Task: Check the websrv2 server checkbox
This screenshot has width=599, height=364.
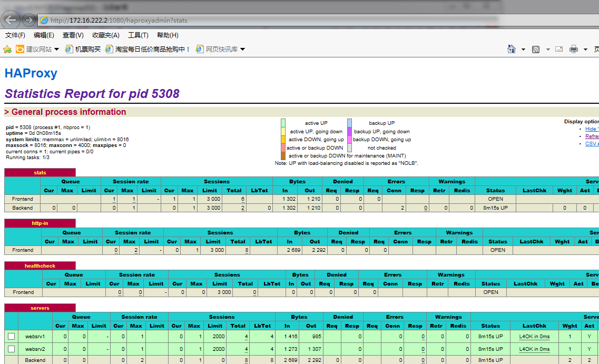Action: click(12, 349)
